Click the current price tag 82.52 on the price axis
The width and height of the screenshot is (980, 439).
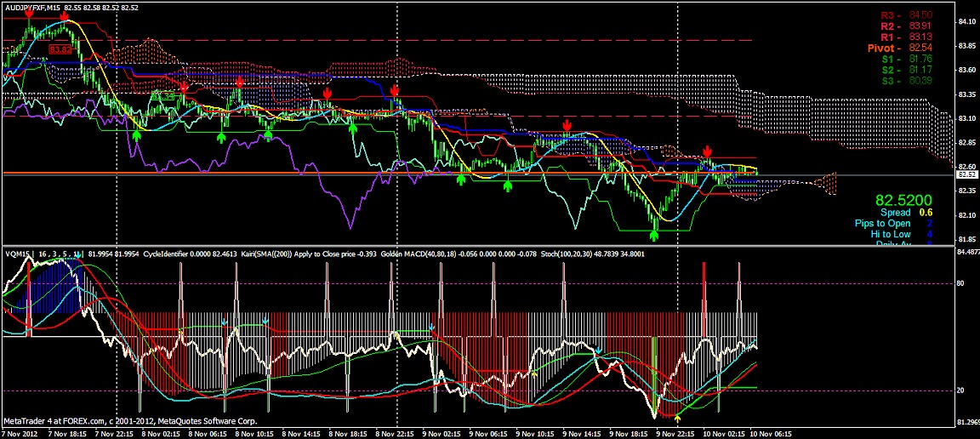(x=966, y=174)
